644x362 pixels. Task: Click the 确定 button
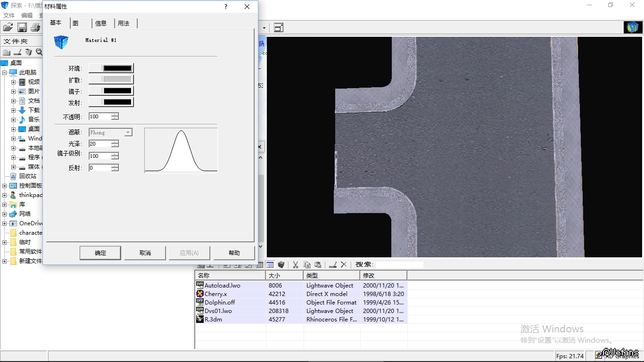[x=100, y=253]
